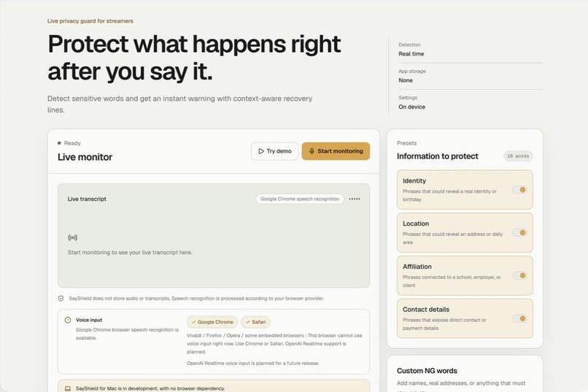Click the App storage None value

coord(406,80)
